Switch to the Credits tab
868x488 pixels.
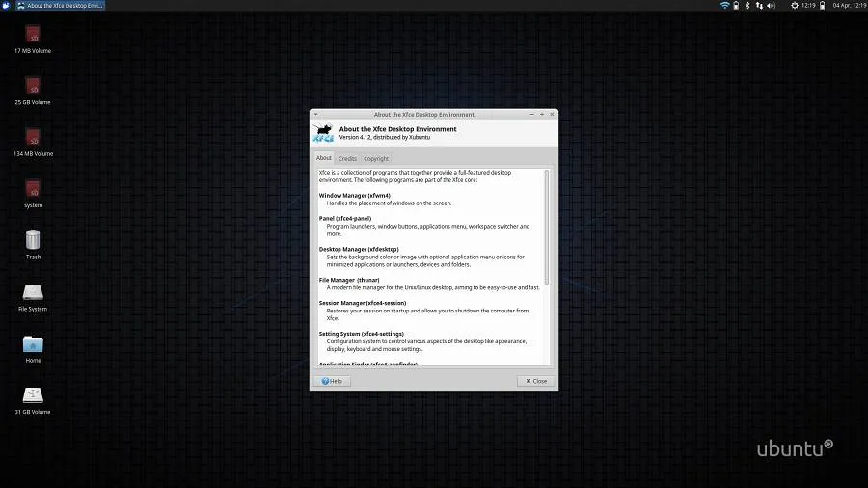(347, 159)
